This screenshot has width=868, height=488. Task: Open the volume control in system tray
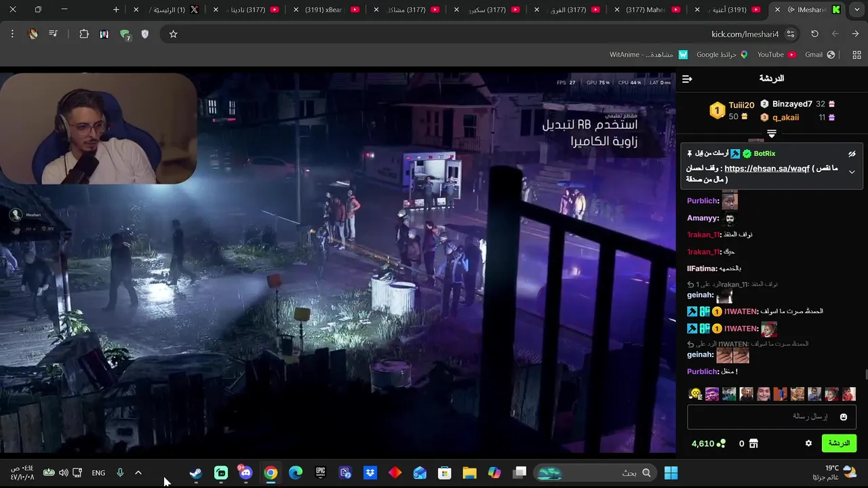pyautogui.click(x=63, y=473)
